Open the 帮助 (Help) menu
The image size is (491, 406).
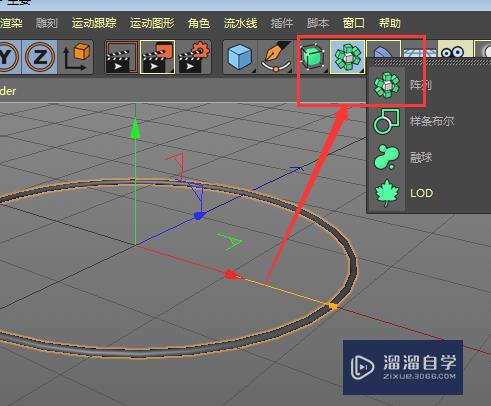tap(390, 23)
